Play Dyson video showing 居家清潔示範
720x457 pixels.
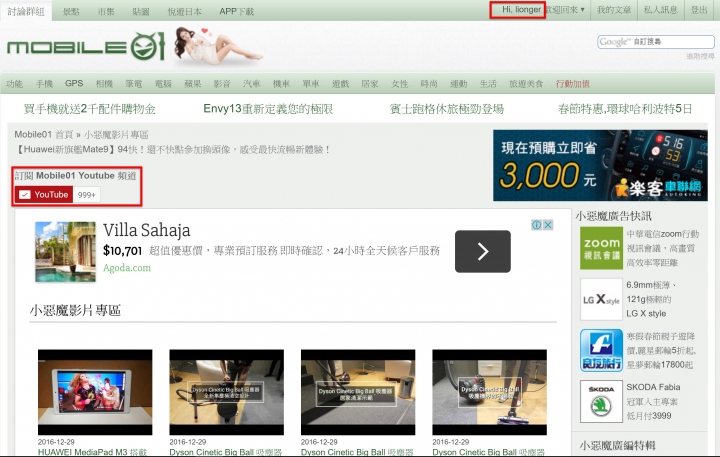(358, 392)
